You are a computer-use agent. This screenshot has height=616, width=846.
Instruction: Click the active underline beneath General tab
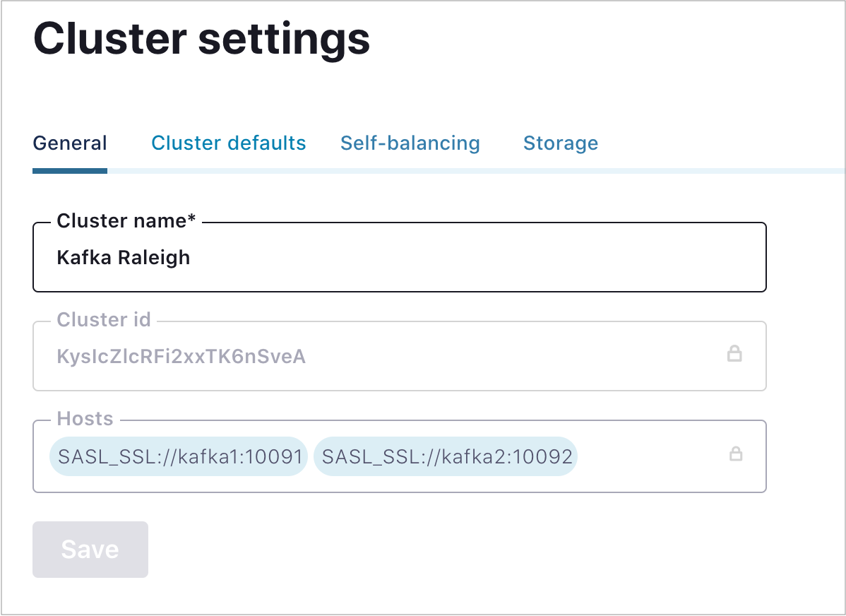70,170
